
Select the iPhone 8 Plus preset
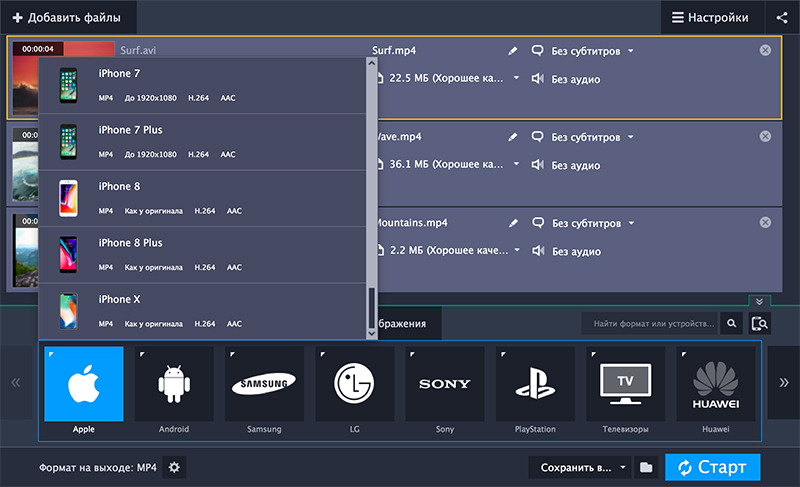coord(202,255)
